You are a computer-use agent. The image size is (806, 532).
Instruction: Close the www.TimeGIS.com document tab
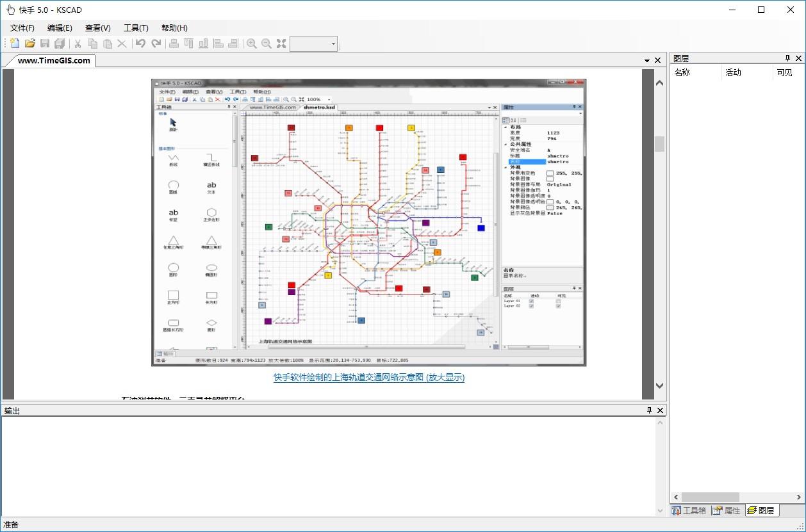[x=657, y=60]
